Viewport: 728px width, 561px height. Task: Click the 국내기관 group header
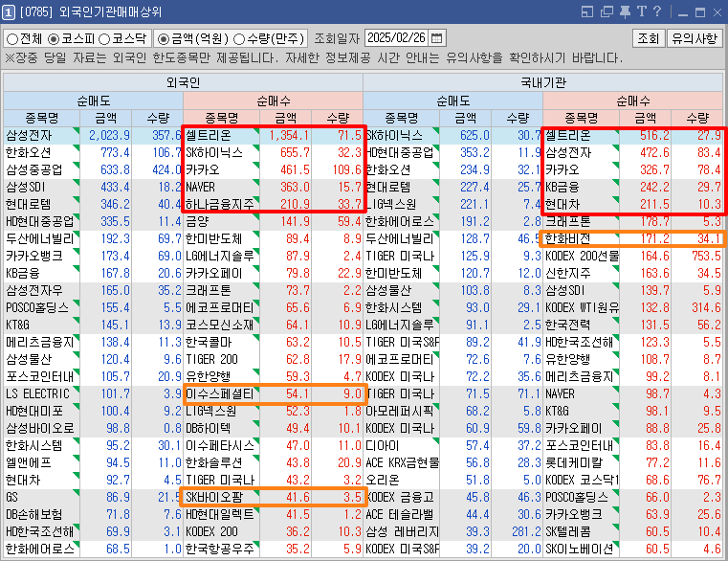coord(542,82)
